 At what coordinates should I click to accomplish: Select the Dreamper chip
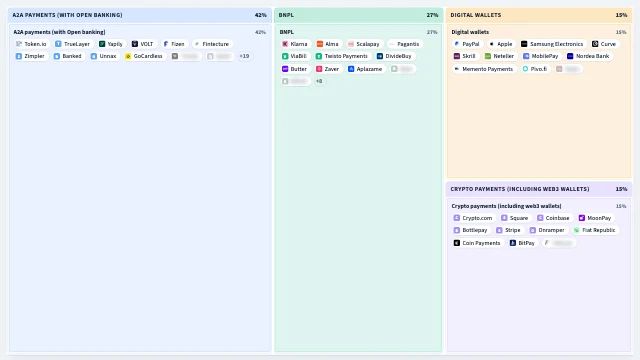click(547, 230)
